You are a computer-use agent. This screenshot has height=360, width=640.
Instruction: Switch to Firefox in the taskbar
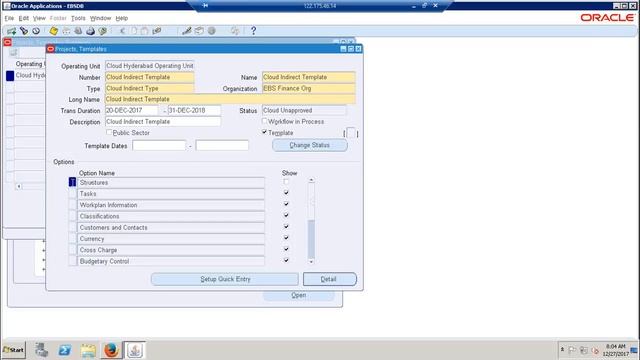click(111, 350)
